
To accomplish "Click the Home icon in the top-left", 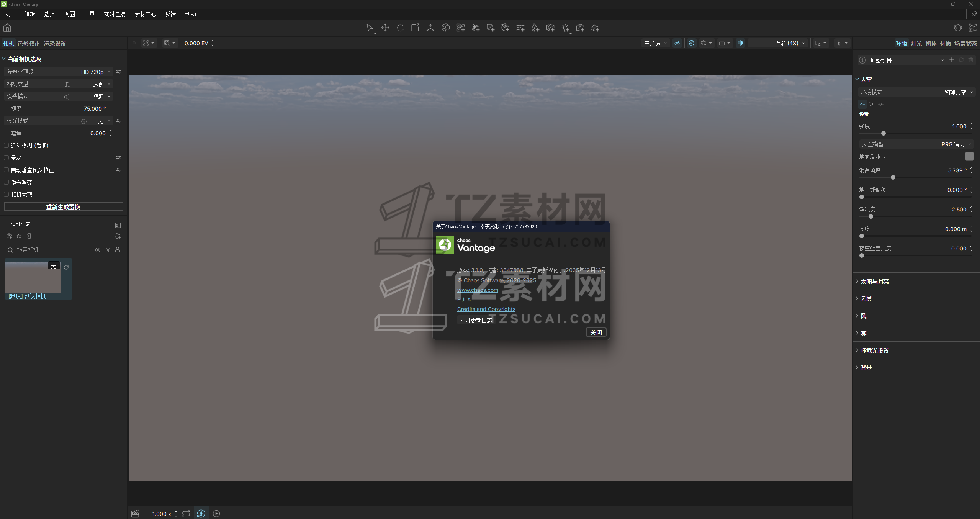I will tap(7, 28).
